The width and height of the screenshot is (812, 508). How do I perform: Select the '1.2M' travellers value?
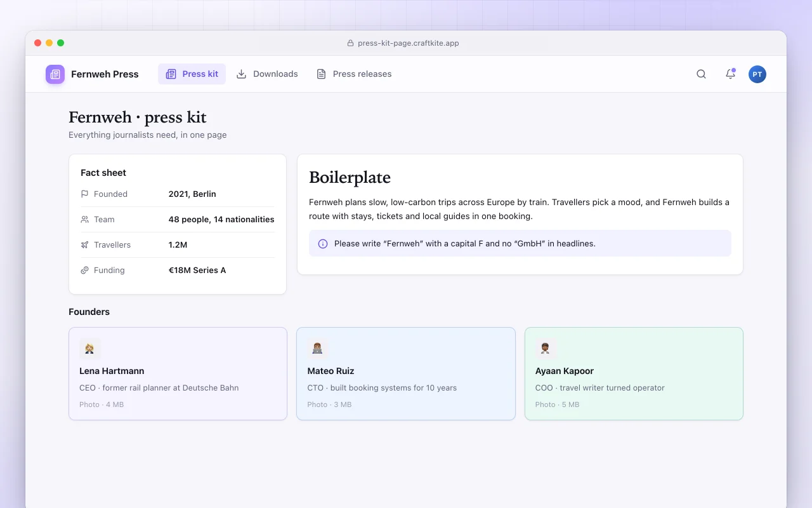coord(178,245)
